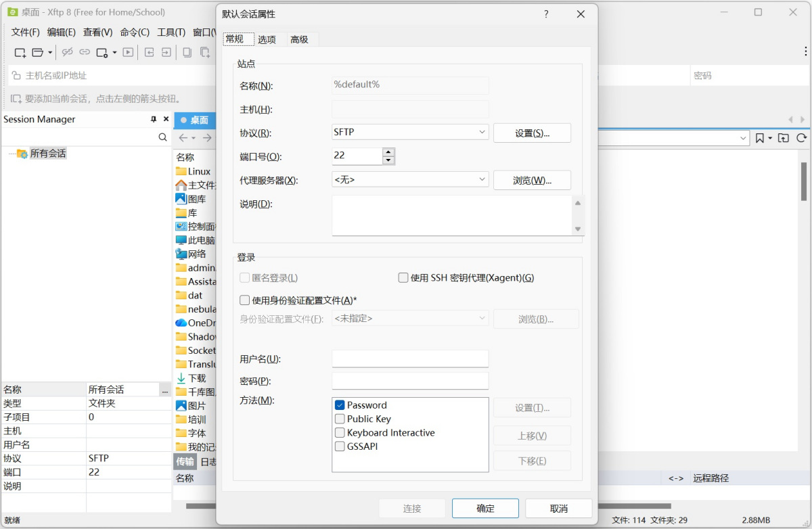Click the session properties toolbar icon

tap(102, 52)
